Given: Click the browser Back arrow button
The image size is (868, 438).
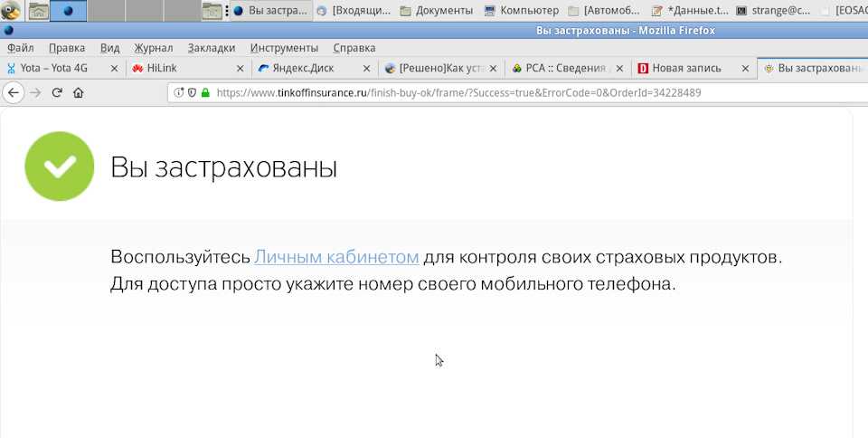Looking at the screenshot, I should click(x=14, y=92).
